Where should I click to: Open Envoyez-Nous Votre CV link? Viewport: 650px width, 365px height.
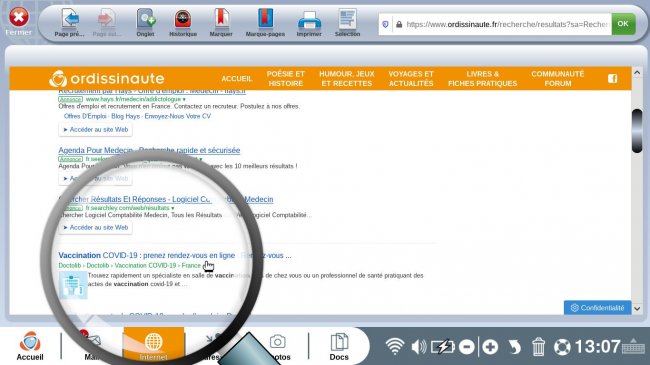click(178, 116)
